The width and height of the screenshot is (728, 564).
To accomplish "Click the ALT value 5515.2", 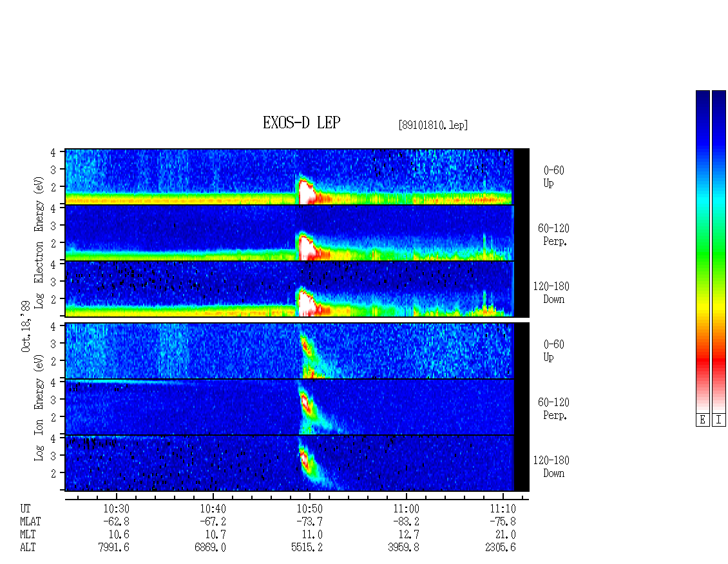I will click(x=307, y=548).
